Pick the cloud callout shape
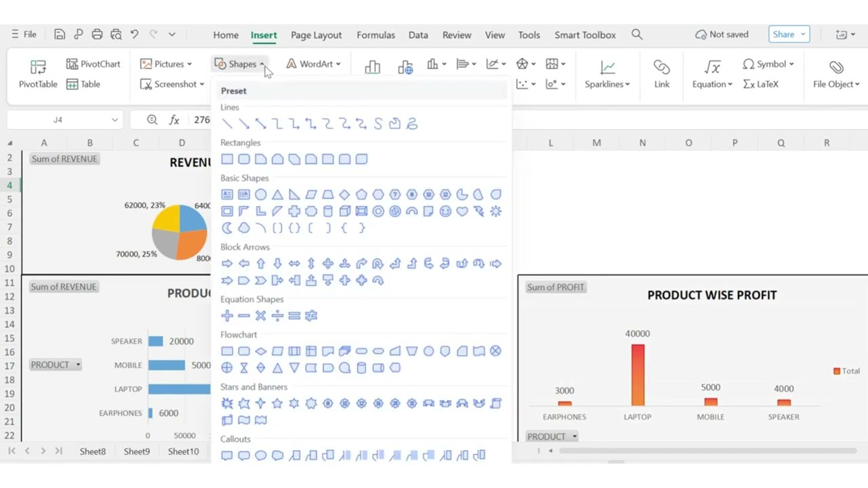This screenshot has width=868, height=488. pyautogui.click(x=277, y=455)
